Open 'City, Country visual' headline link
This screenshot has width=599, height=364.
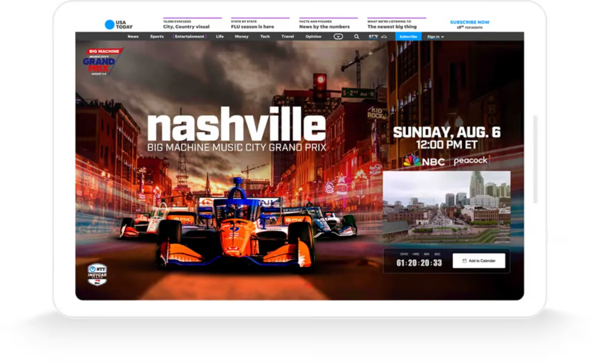click(186, 27)
